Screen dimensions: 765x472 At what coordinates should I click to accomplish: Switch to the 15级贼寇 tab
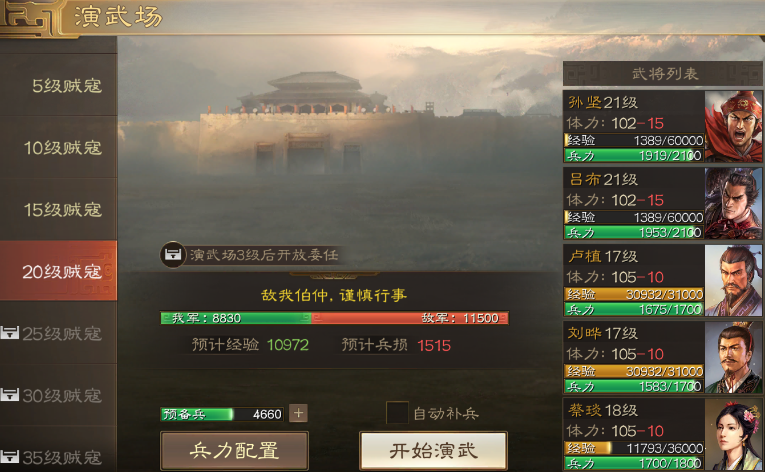coord(59,209)
